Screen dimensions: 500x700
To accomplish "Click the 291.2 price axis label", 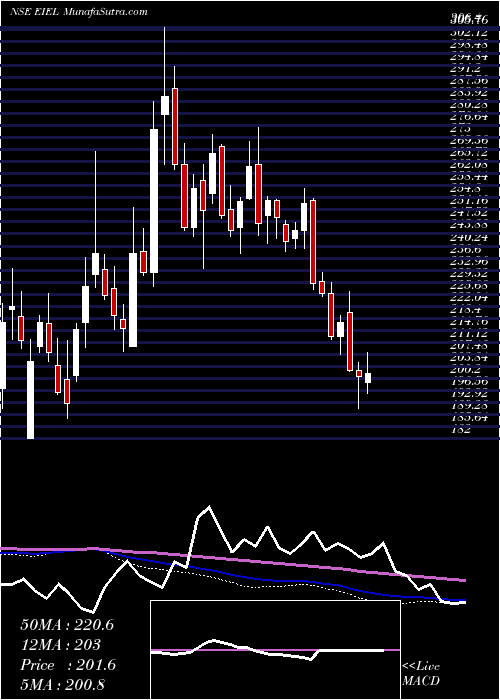I will pyautogui.click(x=466, y=69).
